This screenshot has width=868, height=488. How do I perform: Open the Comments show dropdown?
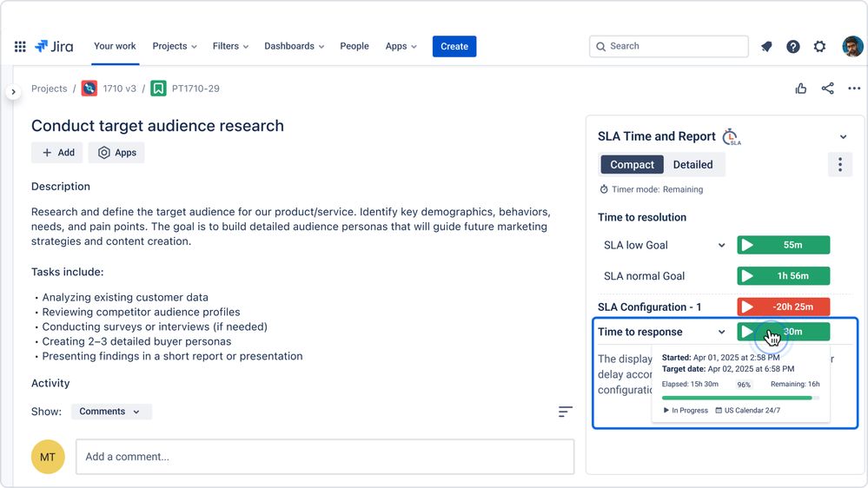pyautogui.click(x=111, y=412)
